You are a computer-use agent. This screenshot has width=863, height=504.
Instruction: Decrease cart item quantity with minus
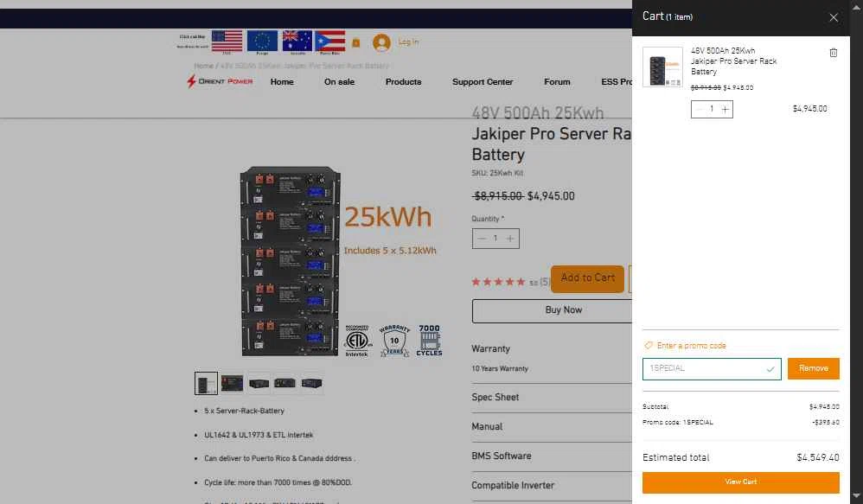coord(699,109)
